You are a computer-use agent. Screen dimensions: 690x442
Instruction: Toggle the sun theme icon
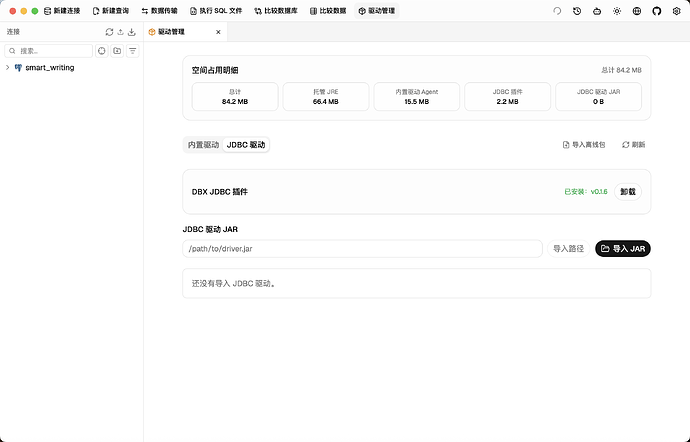(617, 11)
